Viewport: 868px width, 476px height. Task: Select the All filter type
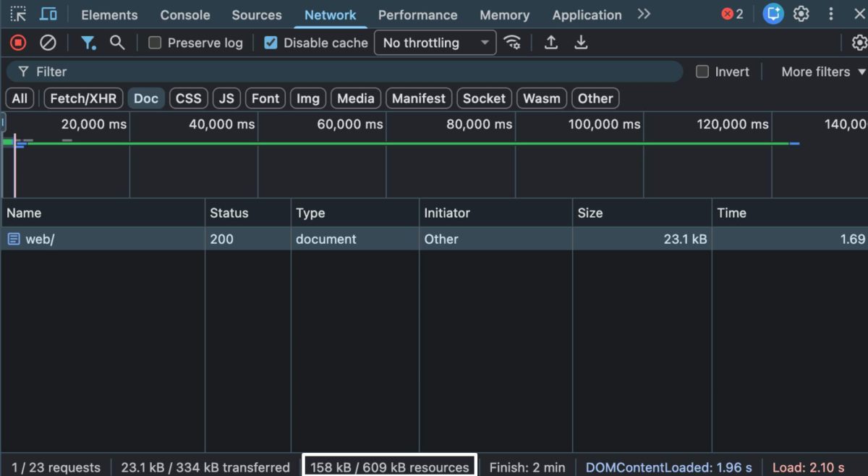pos(20,98)
